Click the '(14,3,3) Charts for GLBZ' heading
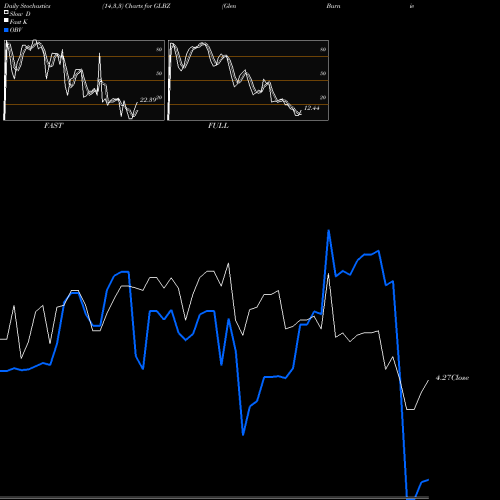Viewport: 500px width, 500px height. tap(136, 6)
